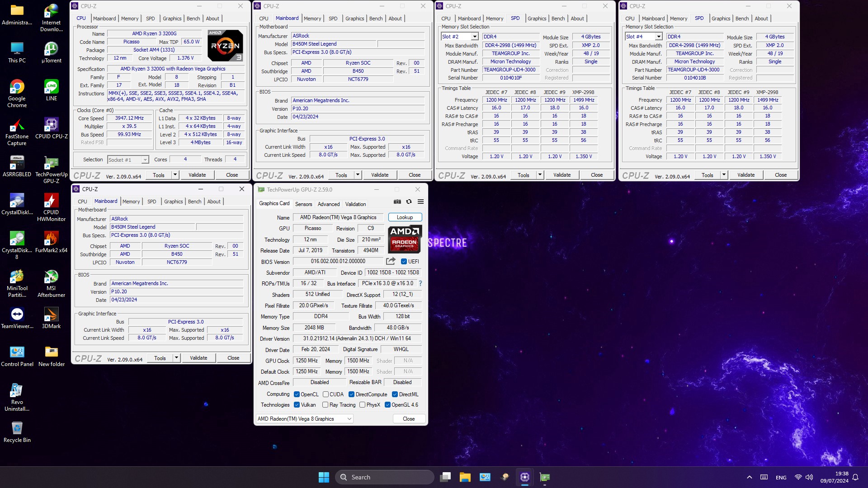Click Validate in bottom Mainboard window
Screen dimensions: 868x488
(x=198, y=358)
